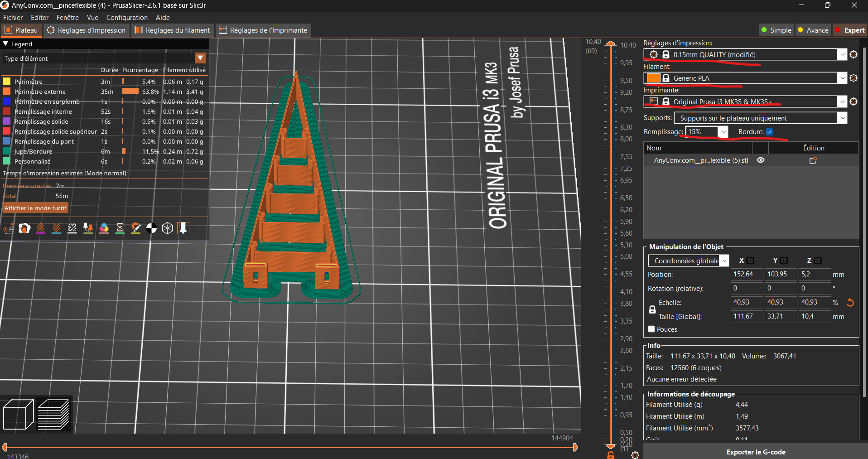
Task: Open Coordonnées globales dropdown
Action: pos(724,261)
